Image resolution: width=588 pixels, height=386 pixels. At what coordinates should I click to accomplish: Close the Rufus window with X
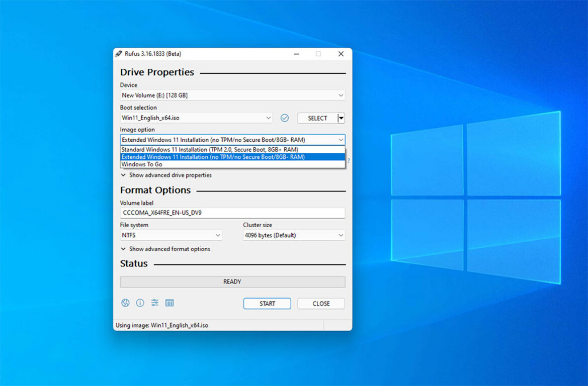(x=341, y=54)
